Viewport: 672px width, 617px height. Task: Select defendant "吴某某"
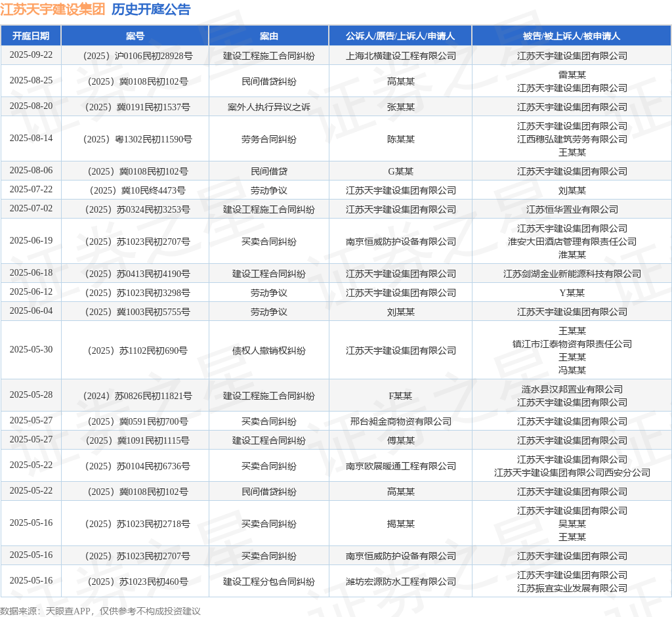(x=572, y=524)
